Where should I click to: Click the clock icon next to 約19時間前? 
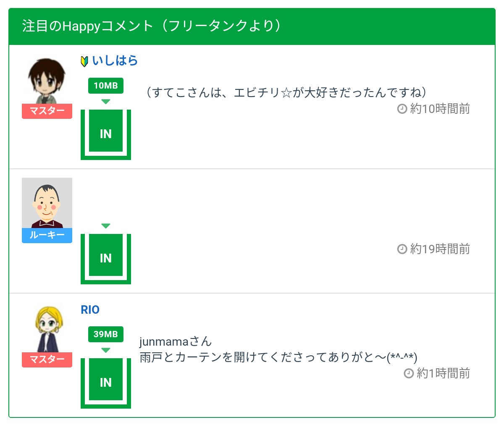(x=402, y=249)
